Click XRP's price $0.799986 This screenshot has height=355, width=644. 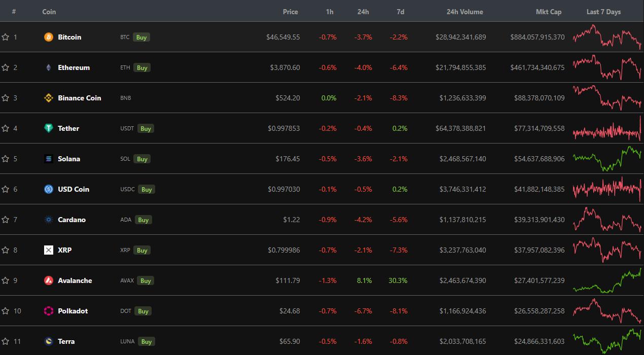click(284, 250)
